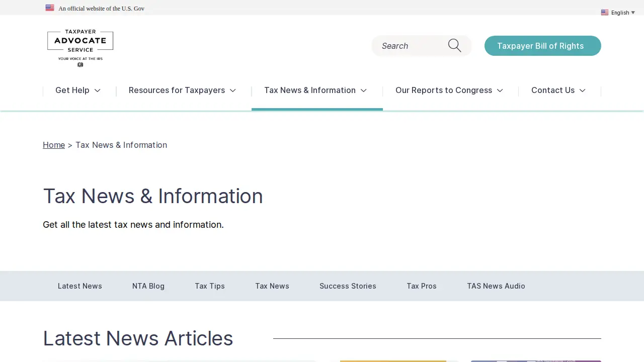Click 'An official website of the U.S. Gov' text

point(102,9)
